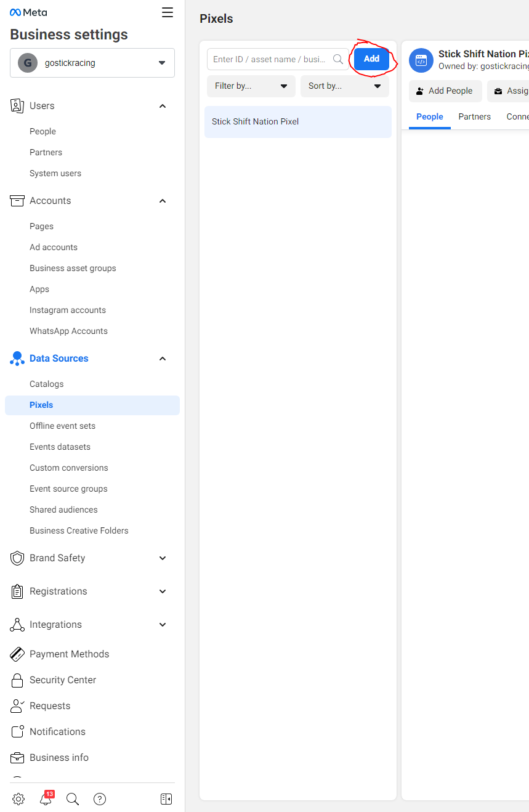Open the Sort by dropdown

coord(345,86)
